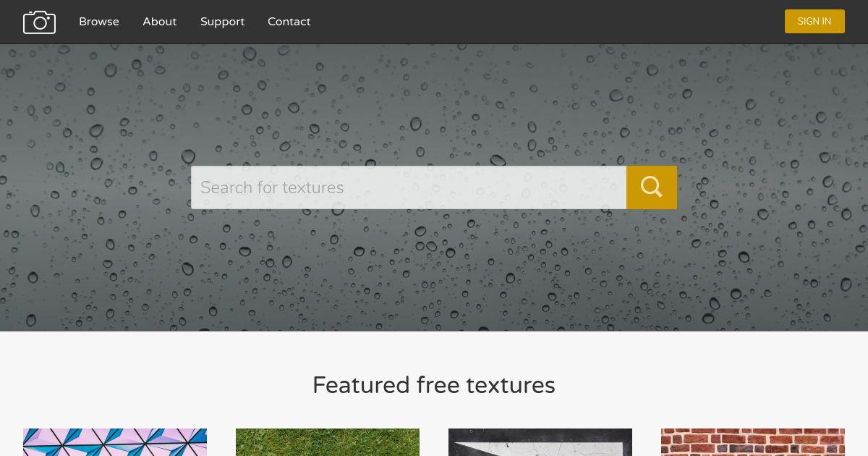
Task: Focus the Search for textures field
Action: [x=409, y=187]
